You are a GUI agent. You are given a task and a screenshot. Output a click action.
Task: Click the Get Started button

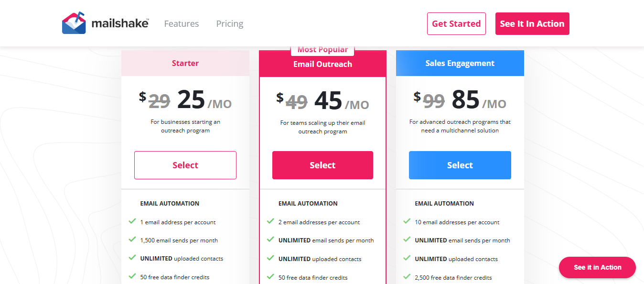[x=456, y=23]
